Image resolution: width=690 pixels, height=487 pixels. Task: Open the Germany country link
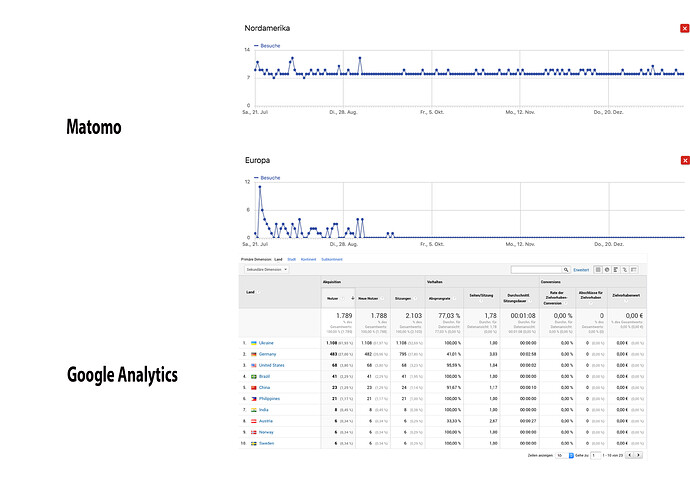tap(268, 354)
